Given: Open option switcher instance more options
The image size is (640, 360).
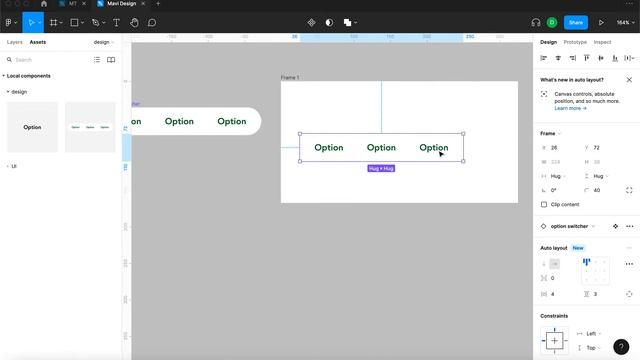Looking at the screenshot, I should tap(629, 226).
